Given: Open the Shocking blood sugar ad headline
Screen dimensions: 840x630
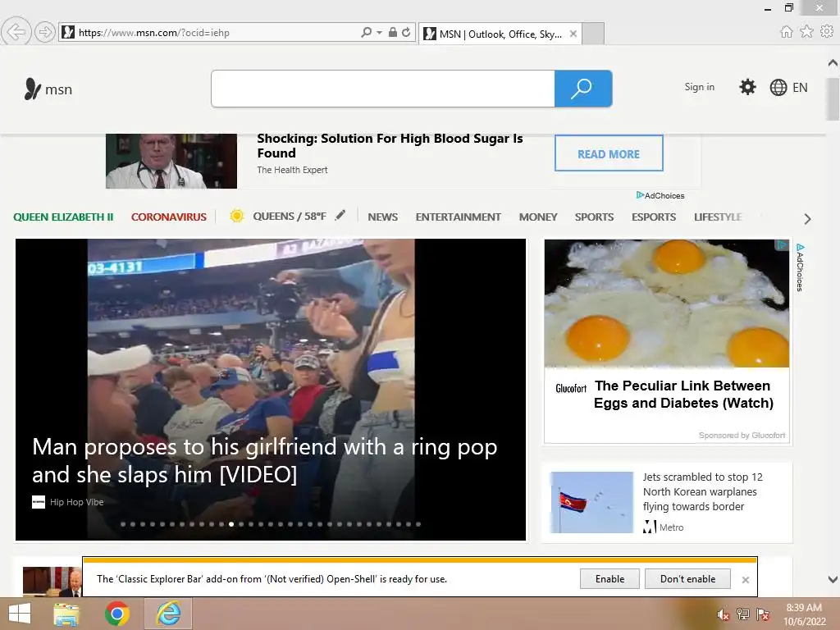Looking at the screenshot, I should [x=390, y=146].
